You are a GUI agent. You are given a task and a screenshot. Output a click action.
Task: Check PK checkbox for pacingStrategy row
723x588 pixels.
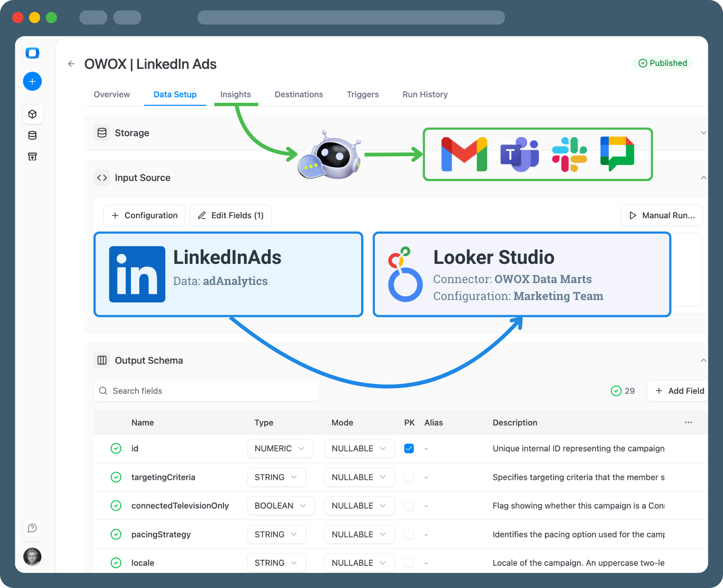(x=409, y=534)
